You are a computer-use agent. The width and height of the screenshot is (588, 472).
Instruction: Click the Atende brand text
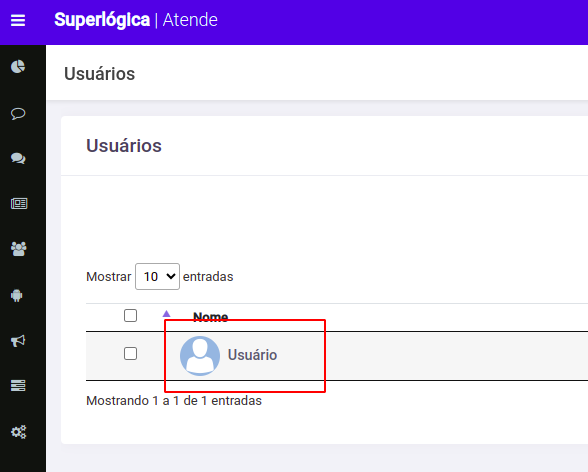pyautogui.click(x=190, y=20)
